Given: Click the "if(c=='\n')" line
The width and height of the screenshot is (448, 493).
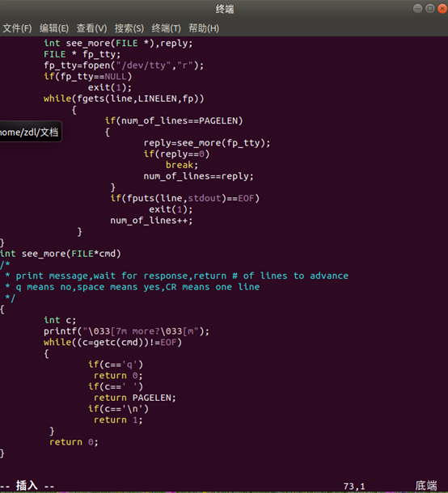Looking at the screenshot, I should pos(118,409).
